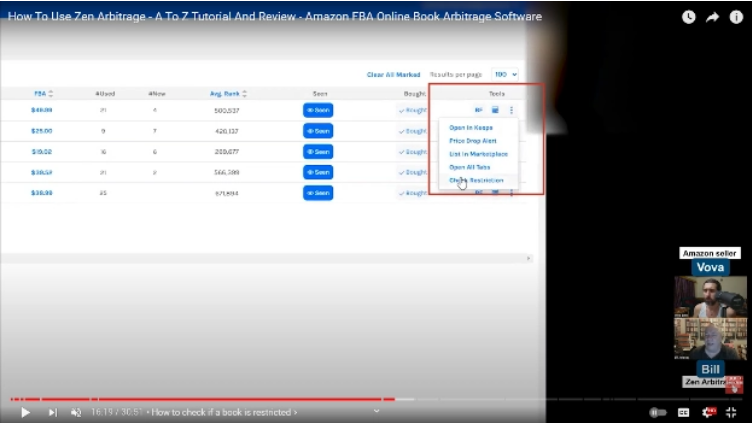Select the 671,894 average rank value
752x423 pixels.
coord(226,193)
